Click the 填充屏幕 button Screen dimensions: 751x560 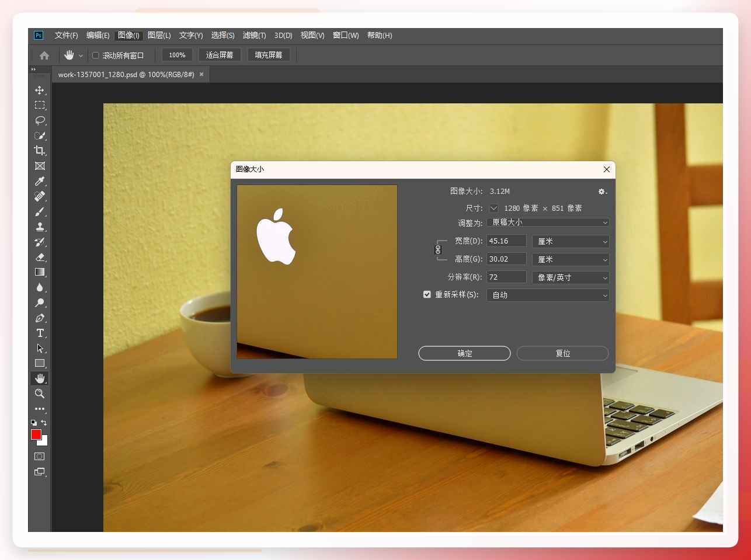tap(269, 55)
